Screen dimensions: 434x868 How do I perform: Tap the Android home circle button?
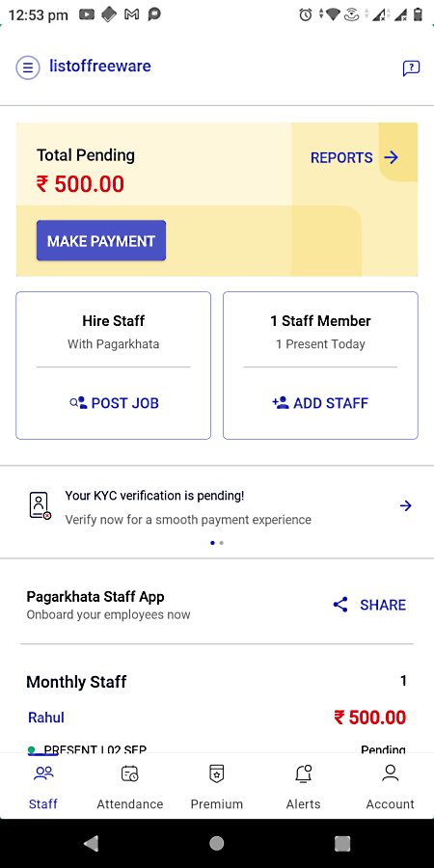[217, 843]
